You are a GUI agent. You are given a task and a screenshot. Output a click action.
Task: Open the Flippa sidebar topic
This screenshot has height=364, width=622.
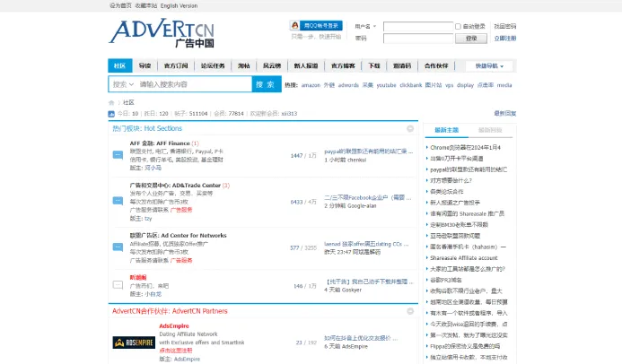[x=465, y=346]
